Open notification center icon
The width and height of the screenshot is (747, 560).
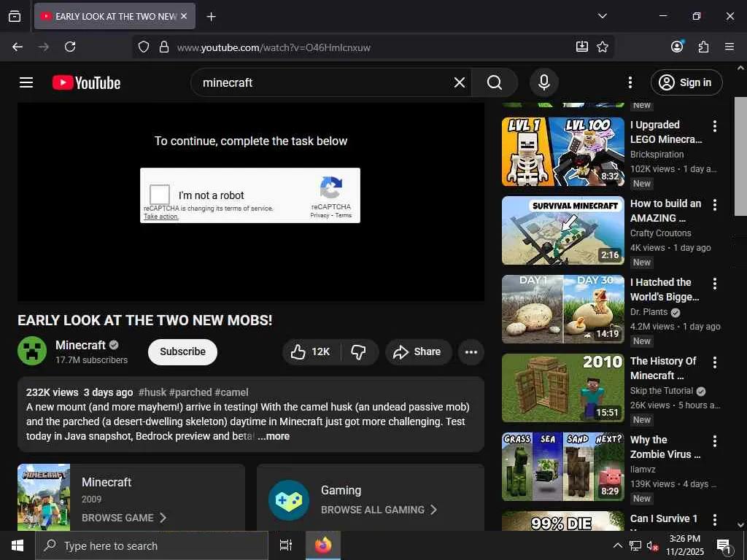[723, 546]
